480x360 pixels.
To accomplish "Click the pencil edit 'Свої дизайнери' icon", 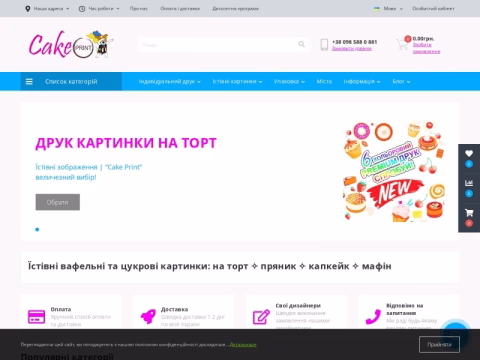I will [x=261, y=317].
